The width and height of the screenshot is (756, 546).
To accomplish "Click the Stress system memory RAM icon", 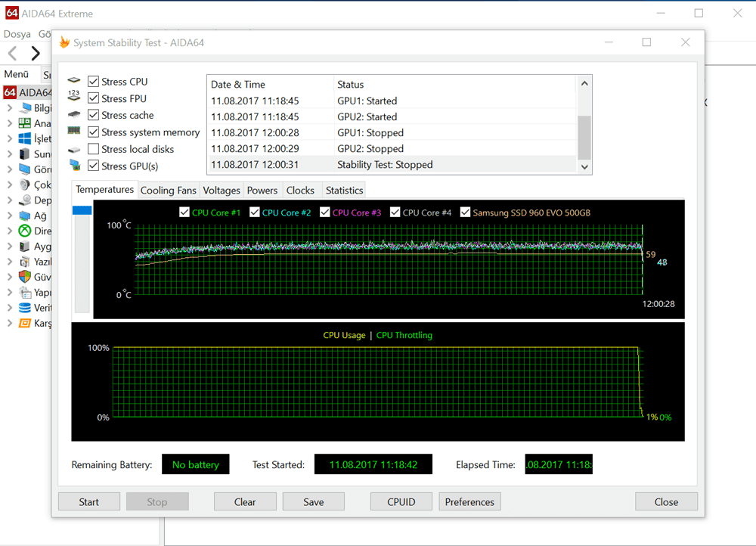I will (x=73, y=132).
